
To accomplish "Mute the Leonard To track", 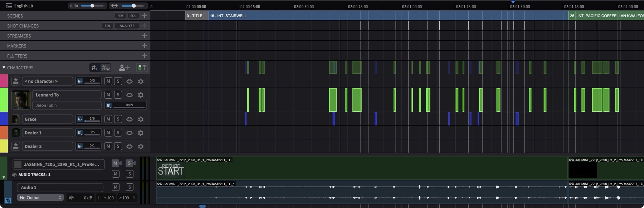I will click(x=108, y=95).
